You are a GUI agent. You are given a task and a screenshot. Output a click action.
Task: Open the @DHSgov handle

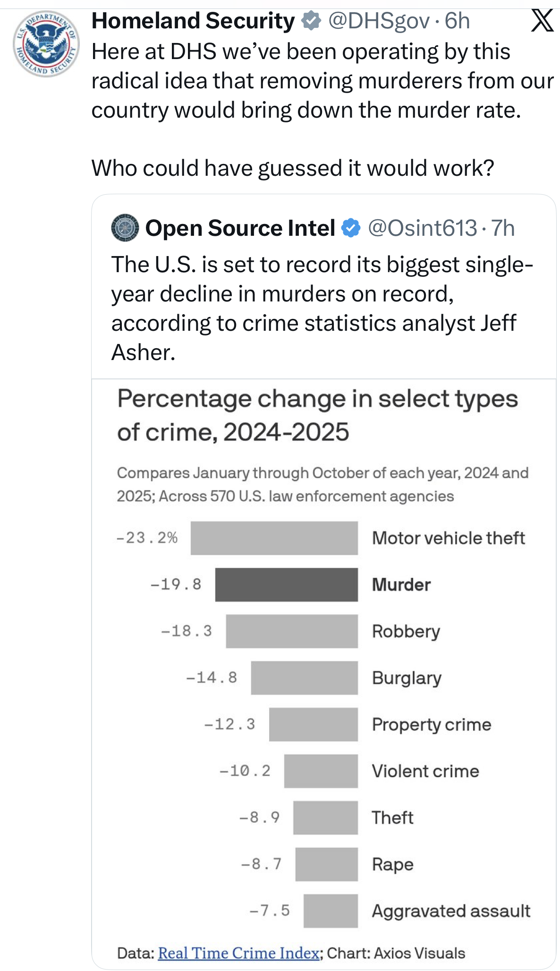[x=379, y=21]
